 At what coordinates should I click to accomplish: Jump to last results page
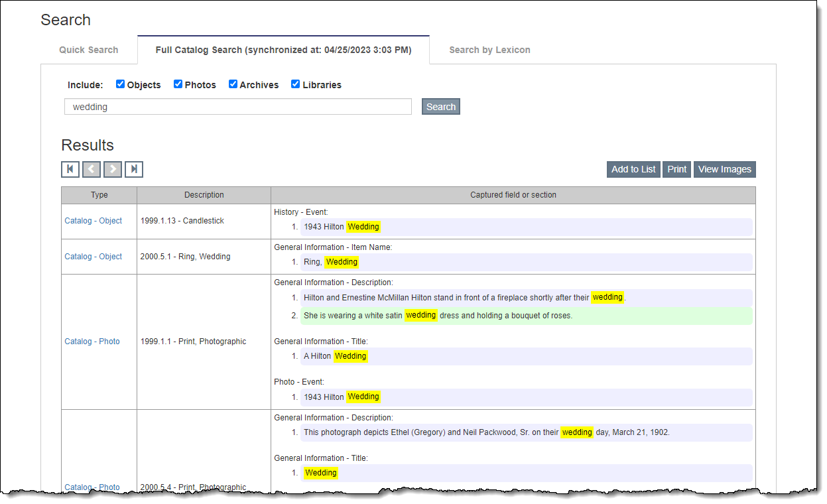(x=134, y=170)
